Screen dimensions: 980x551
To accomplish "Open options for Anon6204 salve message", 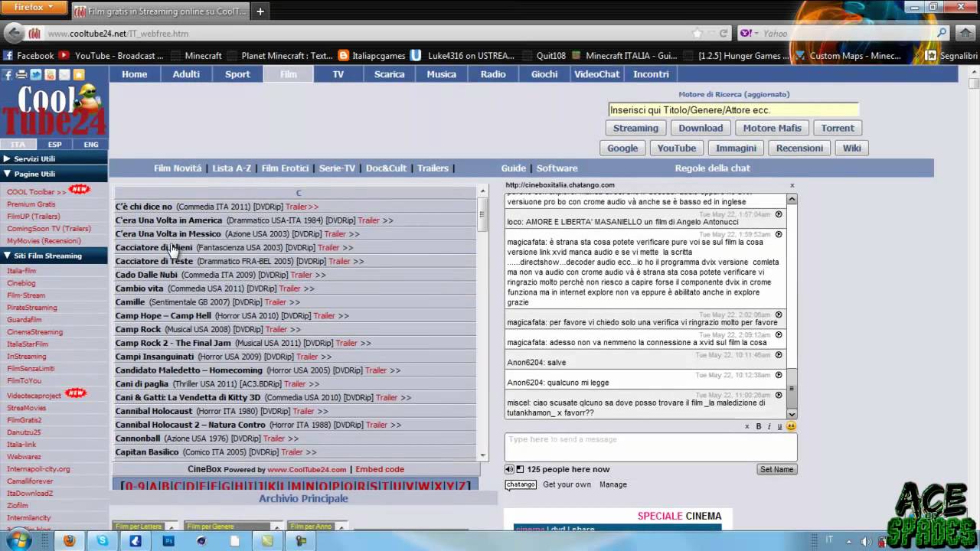I will [x=779, y=355].
